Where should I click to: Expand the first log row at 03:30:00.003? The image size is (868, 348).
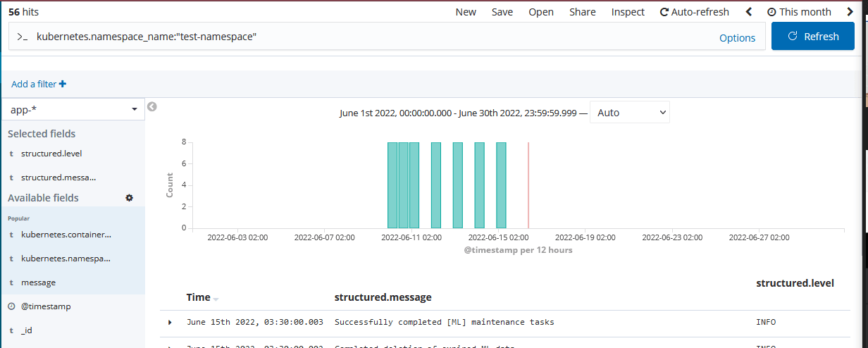[170, 323]
